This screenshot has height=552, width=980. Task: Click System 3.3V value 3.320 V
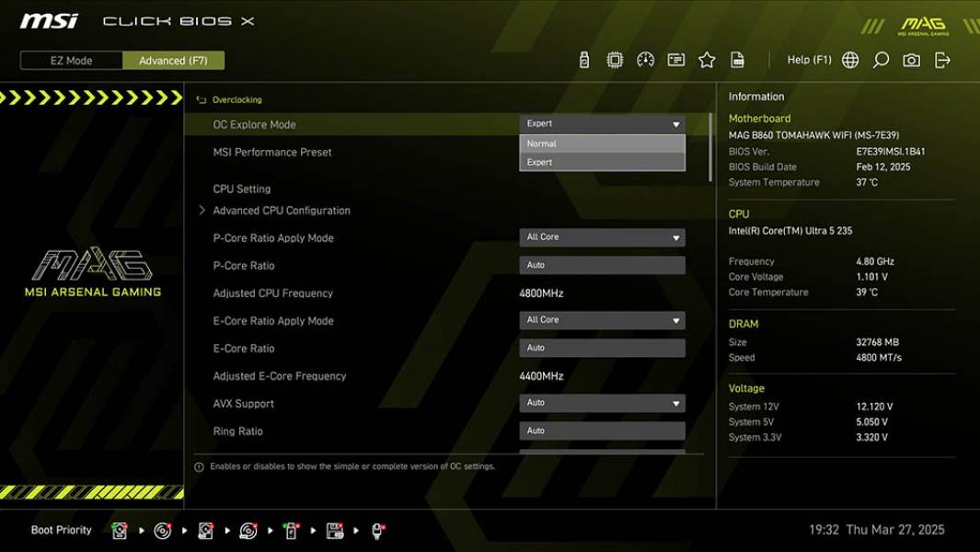pyautogui.click(x=871, y=438)
